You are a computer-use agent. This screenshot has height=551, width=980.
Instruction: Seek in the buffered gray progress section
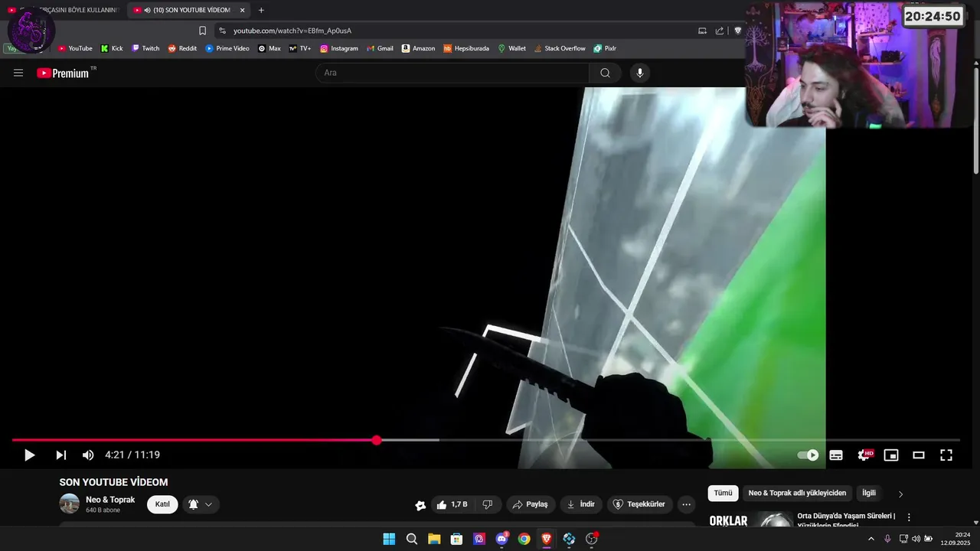[410, 440]
